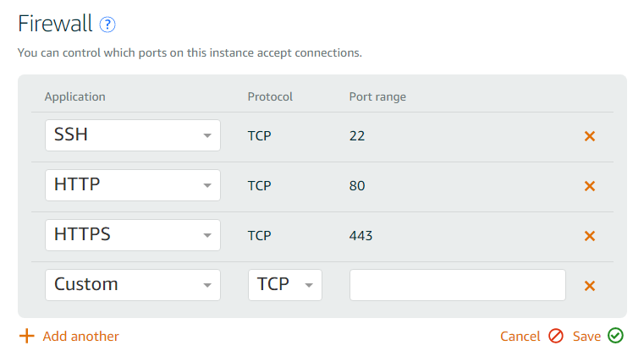The width and height of the screenshot is (644, 362).
Task: Click the Cancel text link
Action: tap(520, 336)
